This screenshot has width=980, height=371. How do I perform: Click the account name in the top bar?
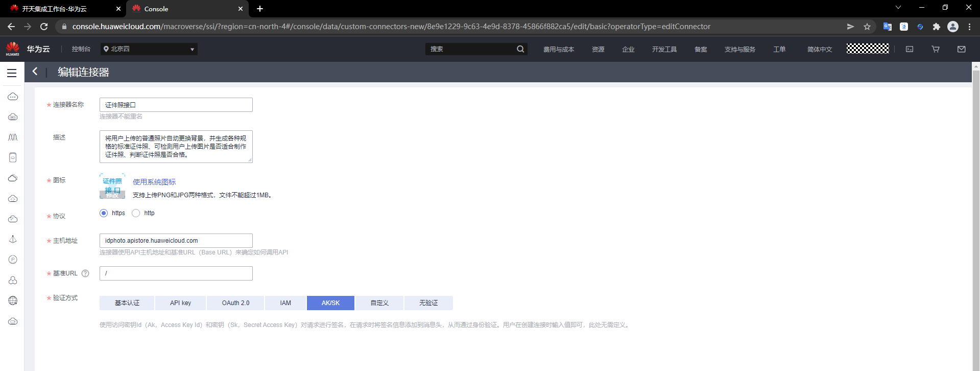[868, 49]
